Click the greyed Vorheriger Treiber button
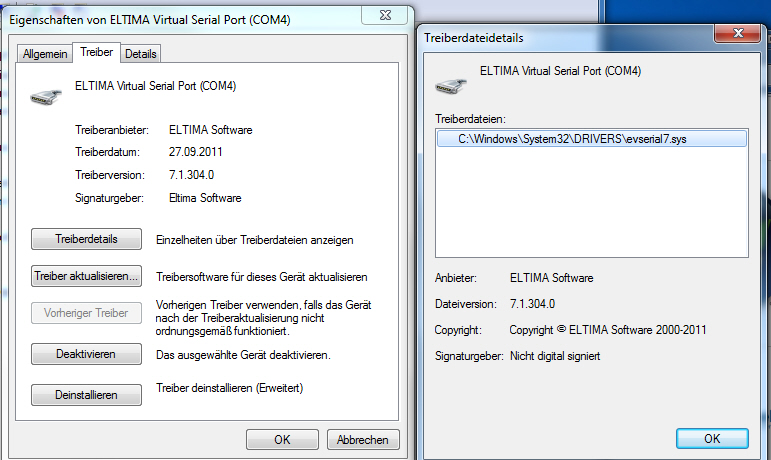This screenshot has height=460, width=771. [87, 313]
